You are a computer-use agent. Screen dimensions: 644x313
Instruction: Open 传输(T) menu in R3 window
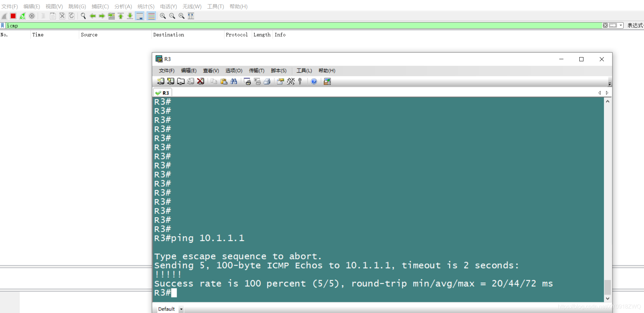(x=257, y=71)
